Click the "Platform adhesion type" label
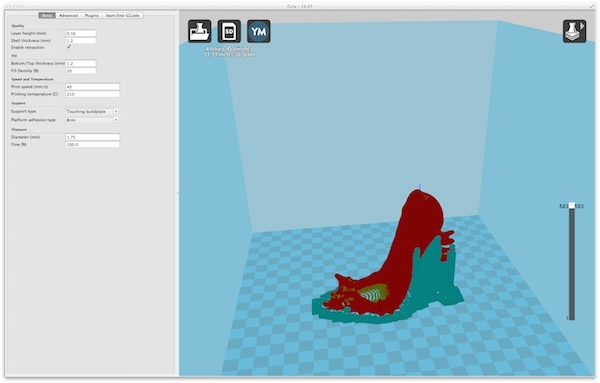 [x=33, y=120]
